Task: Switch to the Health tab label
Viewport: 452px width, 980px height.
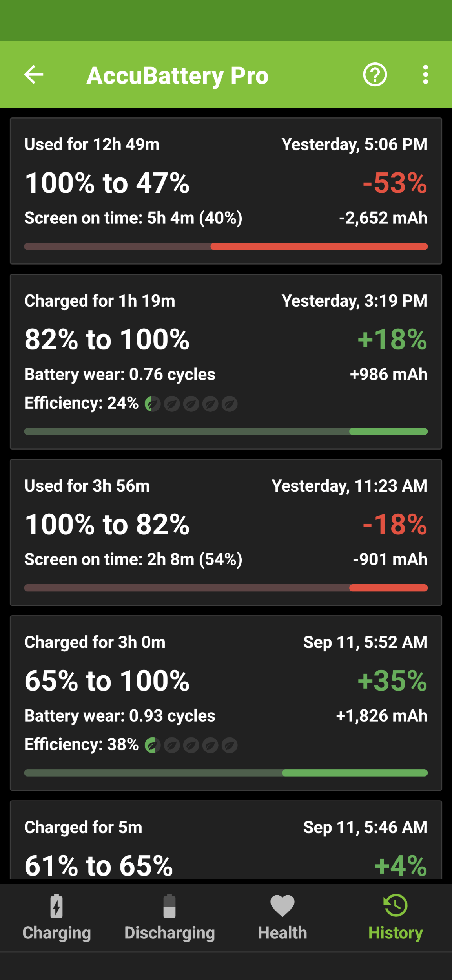Action: [282, 933]
